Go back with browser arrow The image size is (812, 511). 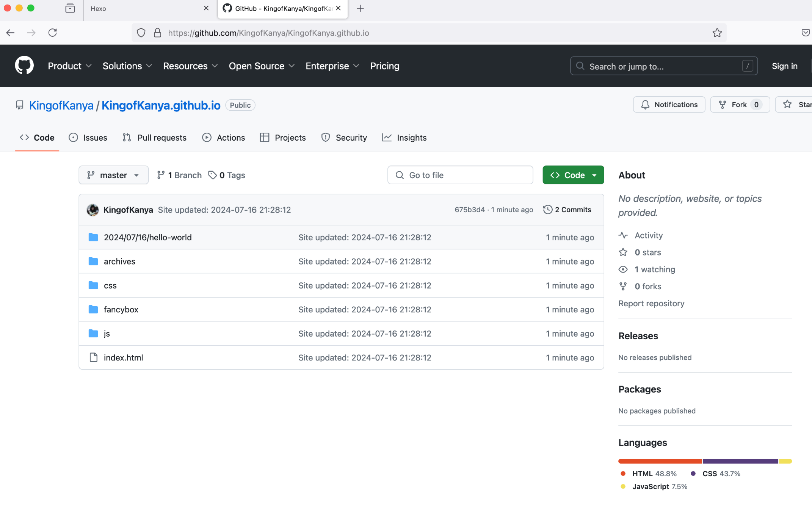[11, 33]
